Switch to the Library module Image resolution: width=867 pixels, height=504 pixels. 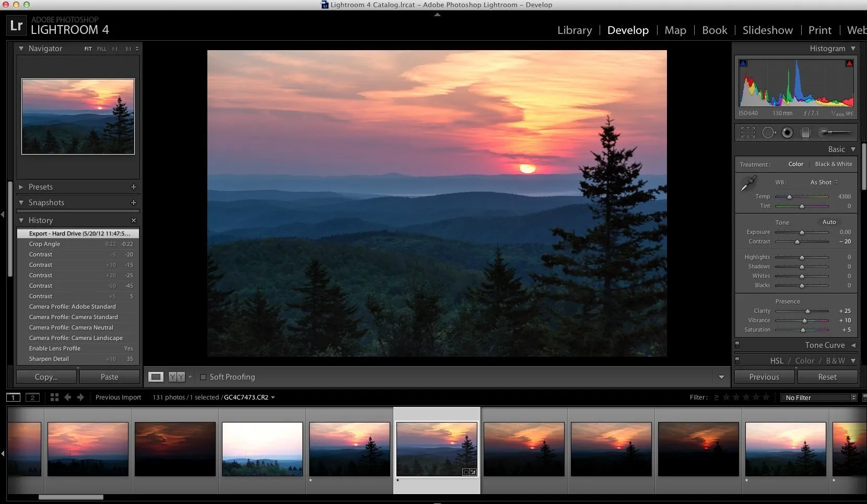click(x=574, y=30)
